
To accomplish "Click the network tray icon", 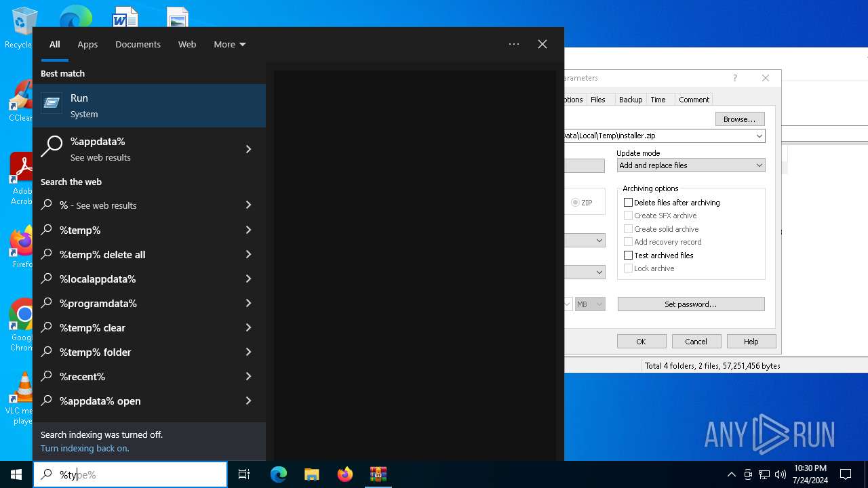I will point(764,474).
